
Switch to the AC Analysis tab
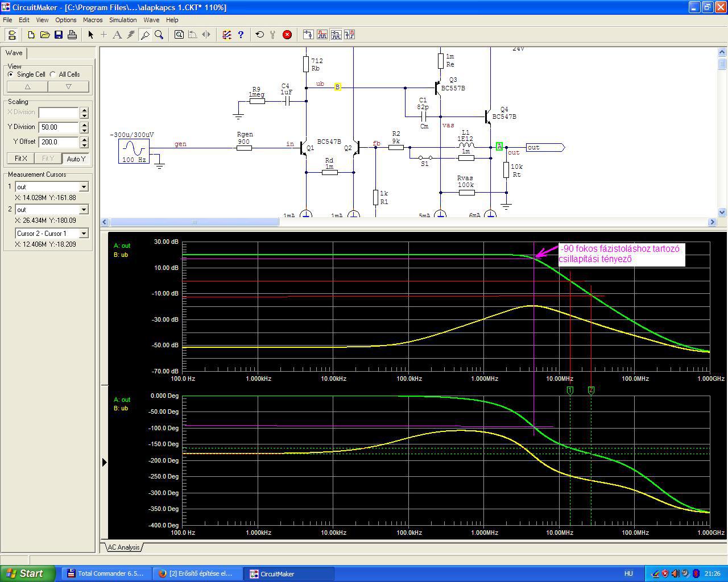(123, 547)
